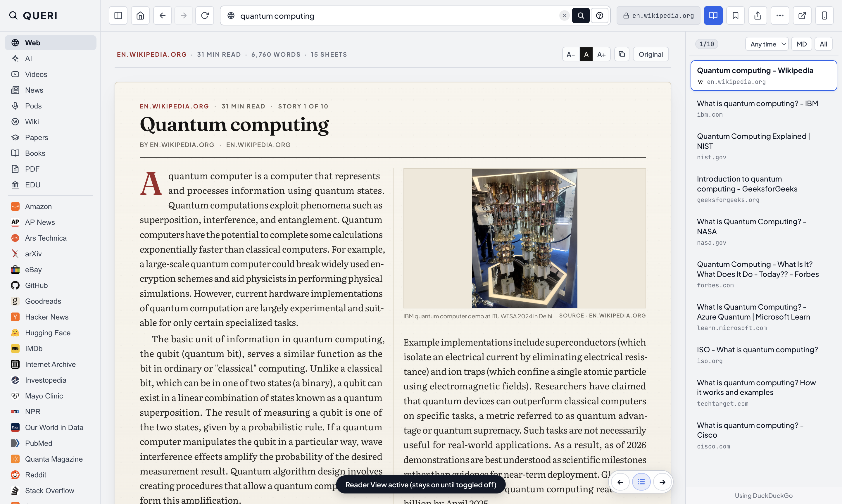Image resolution: width=842 pixels, height=504 pixels.
Task: Bookmark this page
Action: pyautogui.click(x=735, y=15)
